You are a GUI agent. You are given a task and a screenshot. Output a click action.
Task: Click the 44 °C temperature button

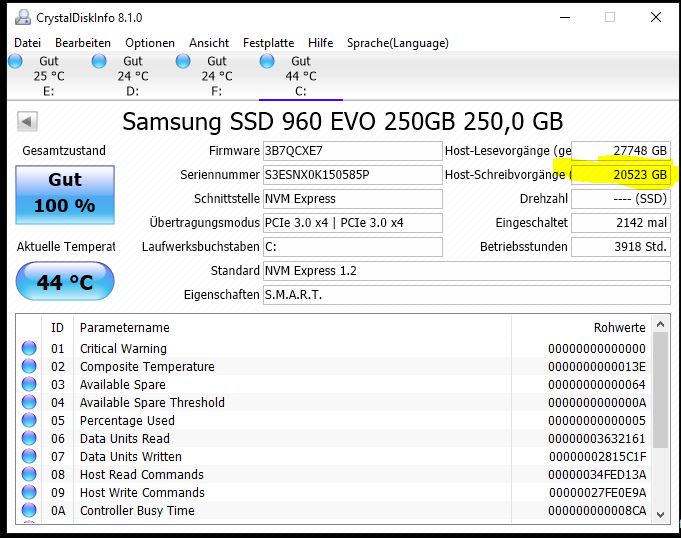pos(65,281)
